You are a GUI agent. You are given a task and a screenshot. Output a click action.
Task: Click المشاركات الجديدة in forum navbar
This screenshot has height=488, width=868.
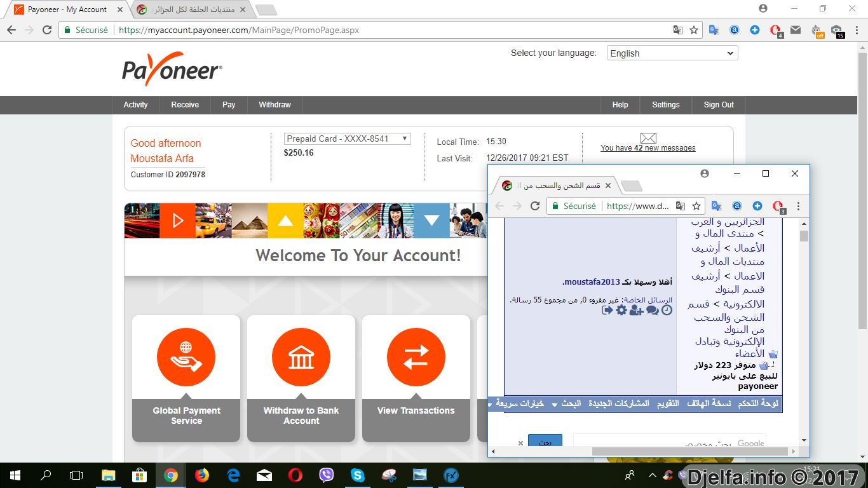coord(619,403)
